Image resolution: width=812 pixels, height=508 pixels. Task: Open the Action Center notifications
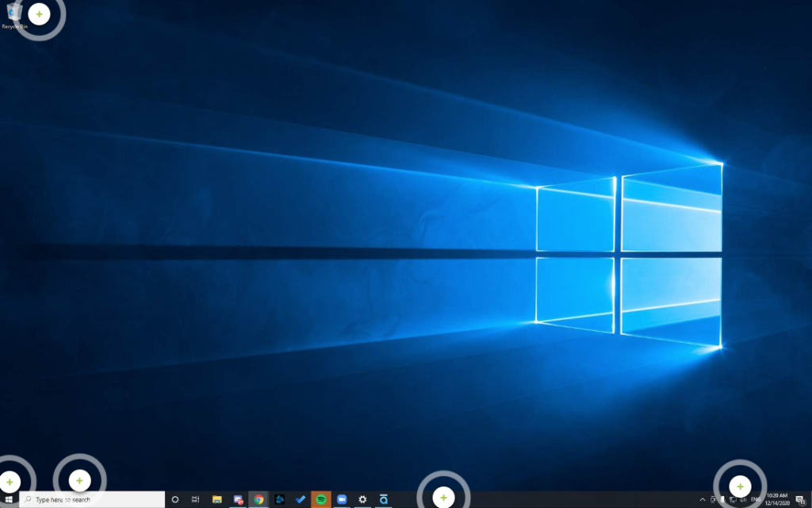click(801, 500)
